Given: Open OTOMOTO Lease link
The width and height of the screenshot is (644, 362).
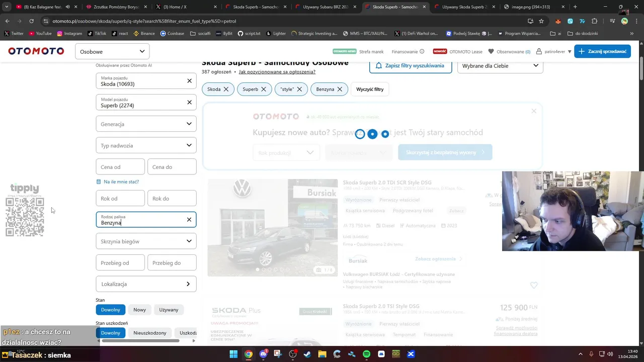Looking at the screenshot, I should coord(465,51).
